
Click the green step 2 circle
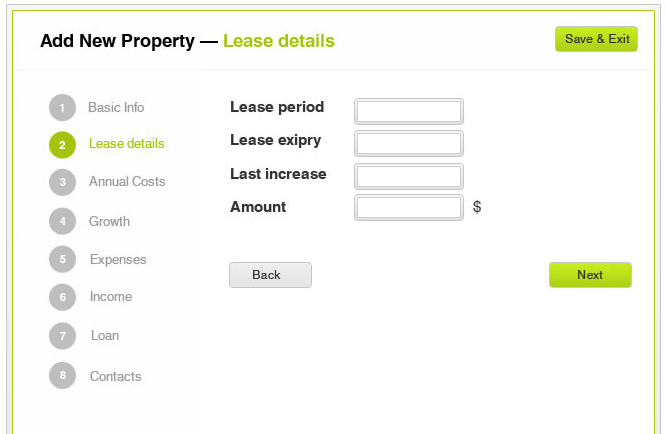(62, 145)
